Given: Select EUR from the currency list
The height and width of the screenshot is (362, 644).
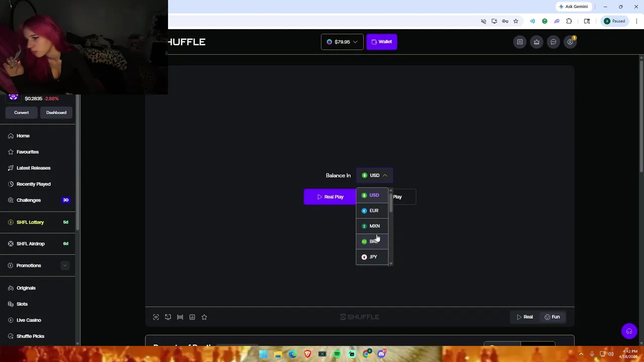Looking at the screenshot, I should [x=372, y=211].
